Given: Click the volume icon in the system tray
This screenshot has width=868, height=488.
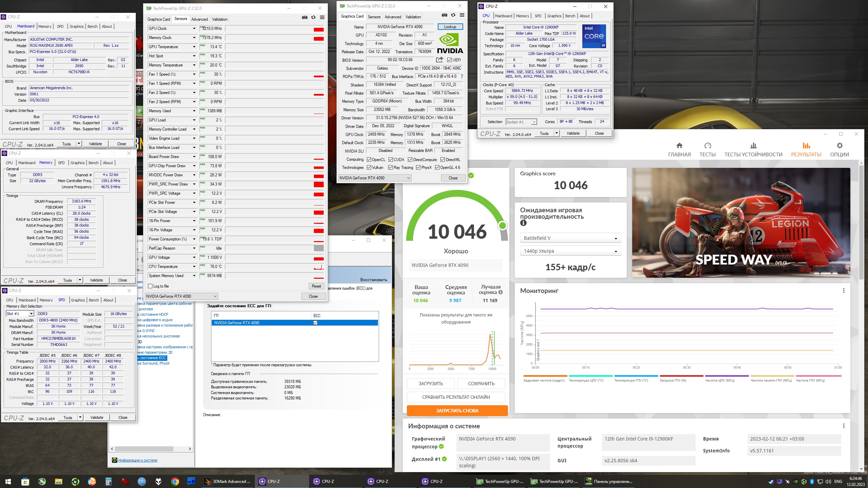Looking at the screenshot, I should 828,481.
